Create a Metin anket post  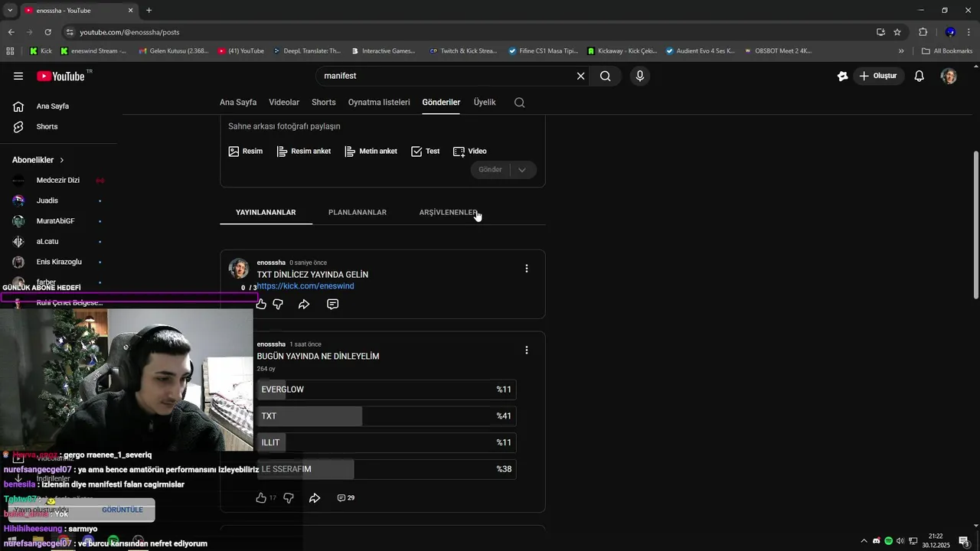click(x=371, y=152)
